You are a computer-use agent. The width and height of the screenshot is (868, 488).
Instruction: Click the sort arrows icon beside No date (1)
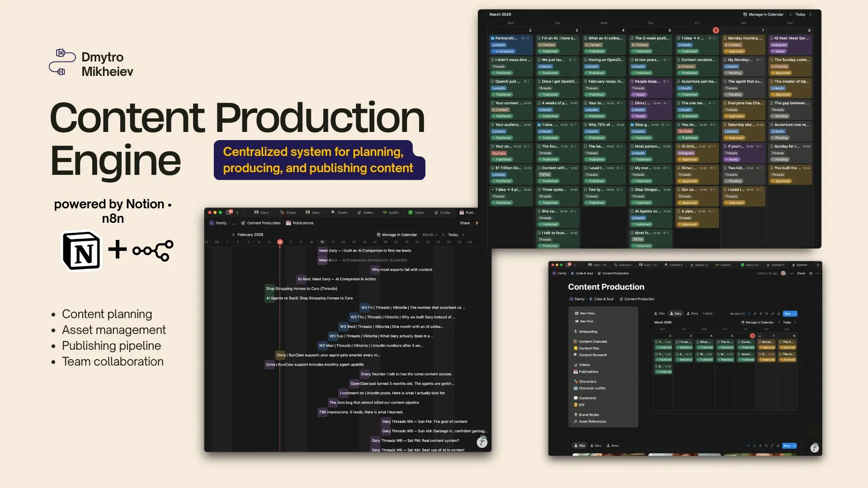coord(755,314)
